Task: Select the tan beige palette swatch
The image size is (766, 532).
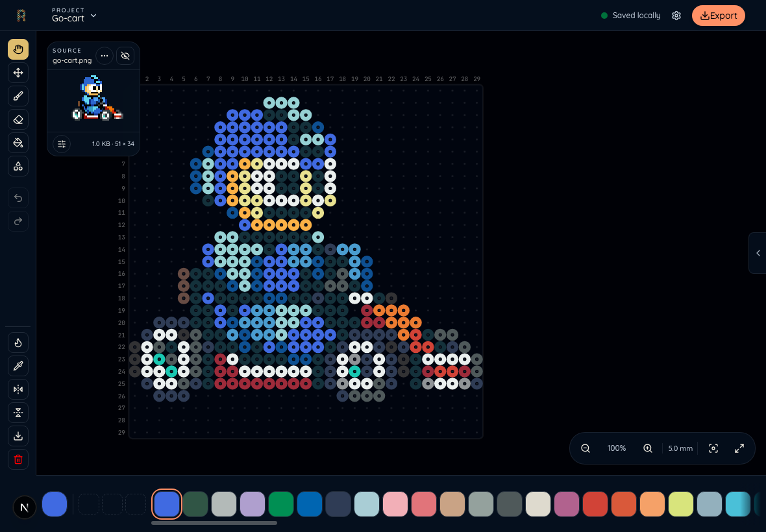Action: pos(452,504)
